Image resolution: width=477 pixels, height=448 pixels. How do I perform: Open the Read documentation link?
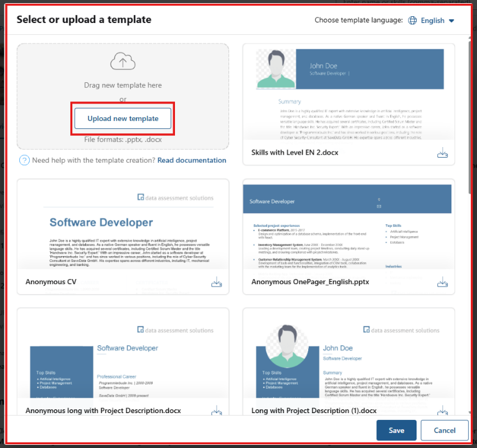(x=192, y=160)
